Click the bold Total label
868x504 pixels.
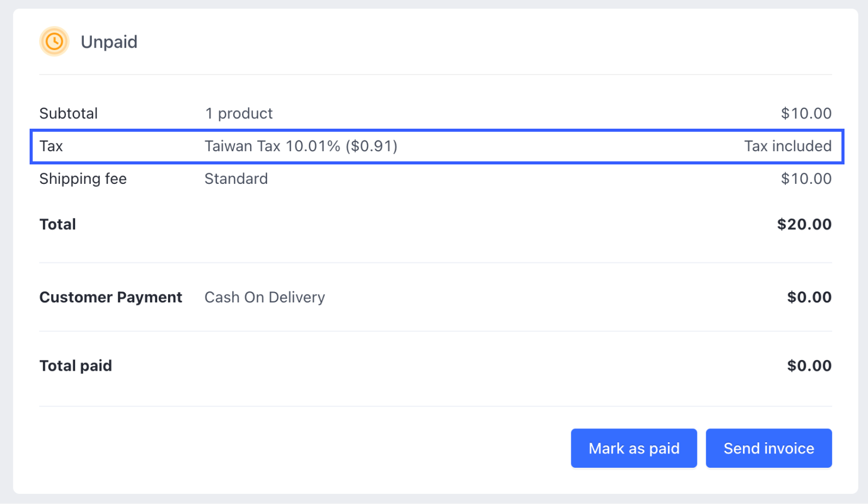pos(57,224)
